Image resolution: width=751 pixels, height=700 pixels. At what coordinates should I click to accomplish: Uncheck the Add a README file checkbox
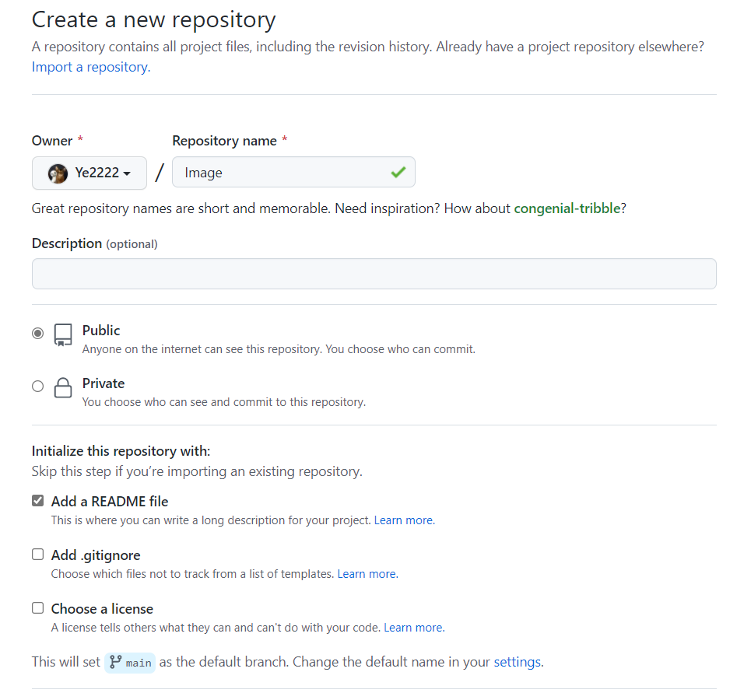click(37, 501)
